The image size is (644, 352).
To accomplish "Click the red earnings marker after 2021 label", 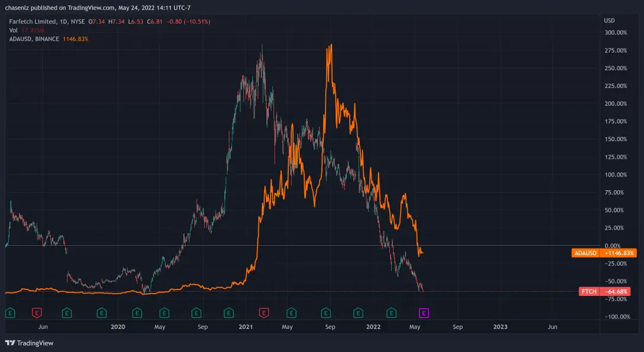I will (x=264, y=314).
